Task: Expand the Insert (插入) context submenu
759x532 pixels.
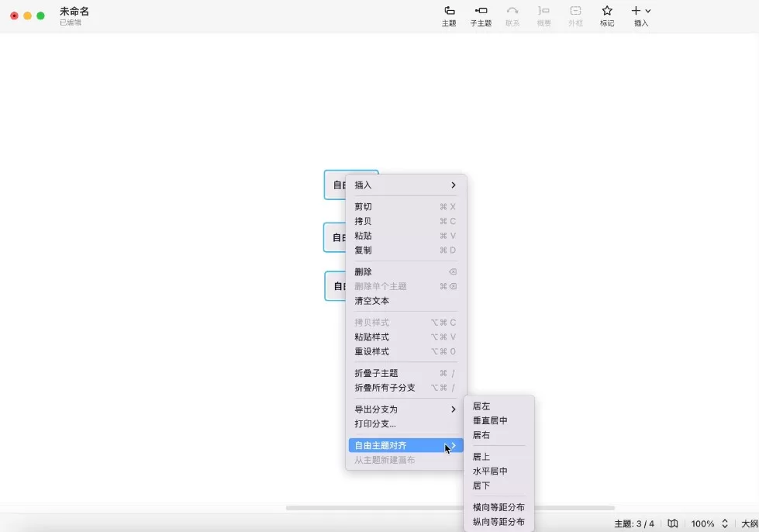Action: [405, 185]
